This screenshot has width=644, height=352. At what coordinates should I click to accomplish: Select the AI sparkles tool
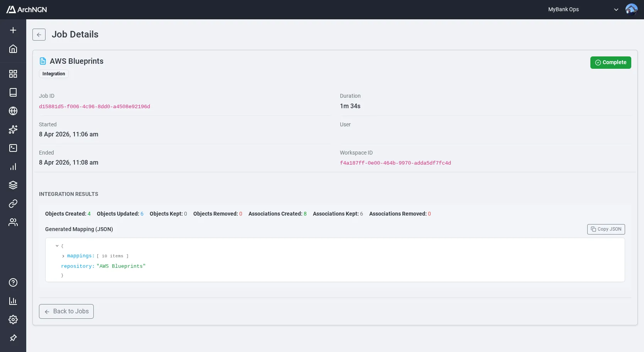(x=13, y=129)
